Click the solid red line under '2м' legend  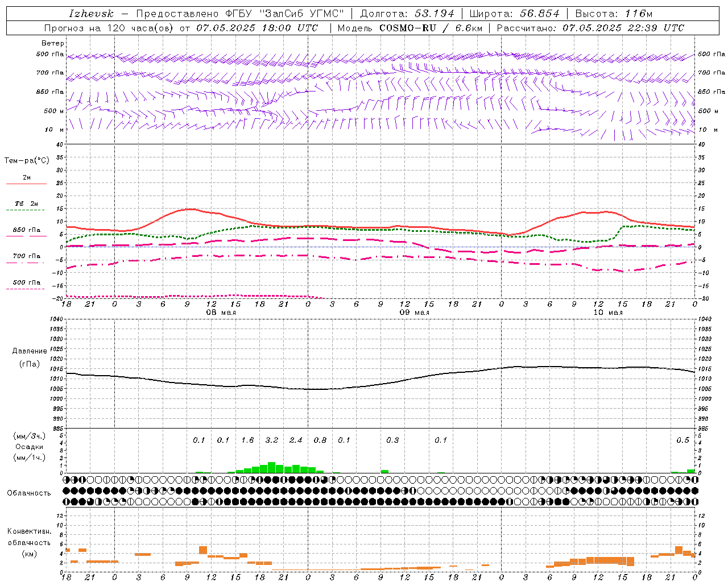pos(26,184)
